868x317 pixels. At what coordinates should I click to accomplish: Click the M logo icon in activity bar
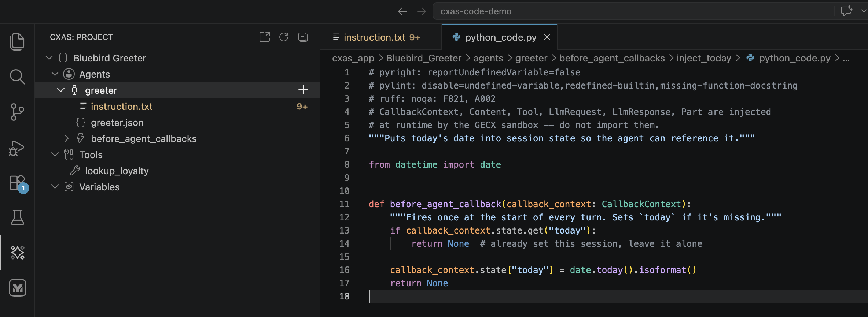17,288
